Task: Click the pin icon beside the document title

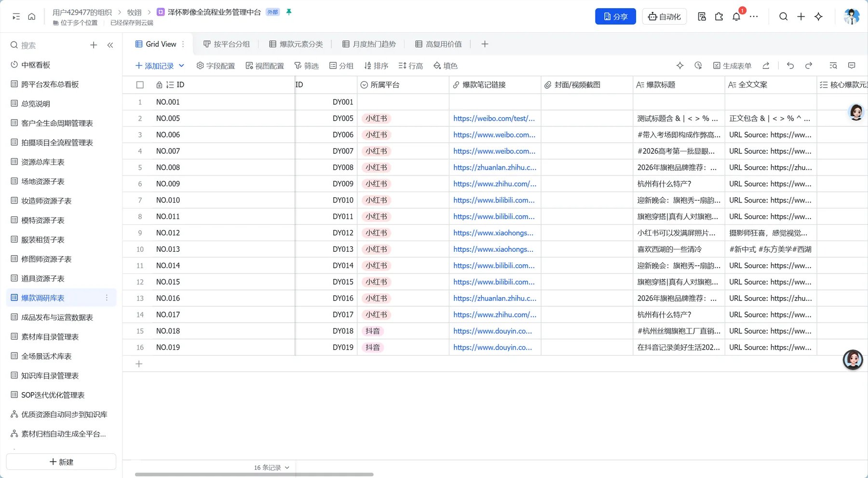Action: 289,12
